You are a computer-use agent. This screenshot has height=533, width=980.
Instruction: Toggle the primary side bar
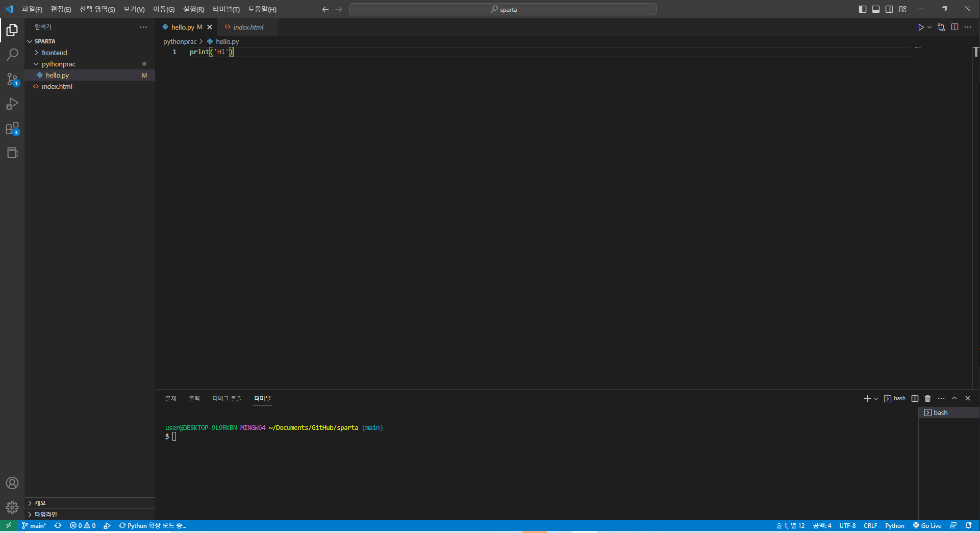863,9
